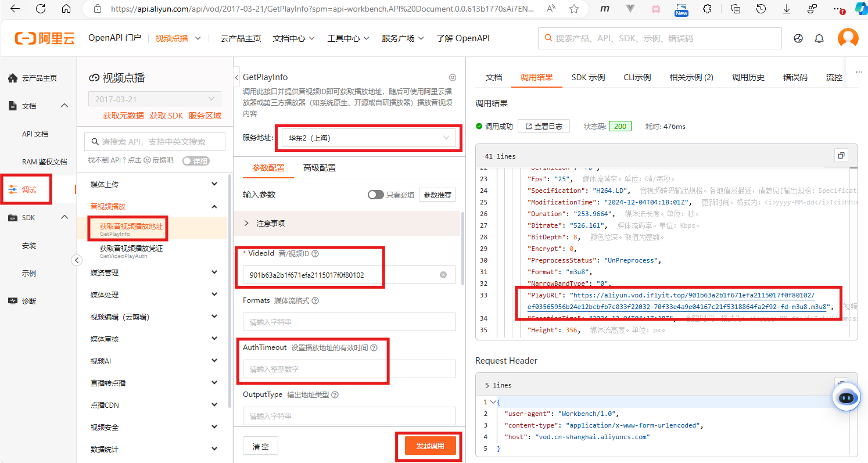868x463 pixels.
Task: Go back with the browser back arrow
Action: [x=16, y=9]
